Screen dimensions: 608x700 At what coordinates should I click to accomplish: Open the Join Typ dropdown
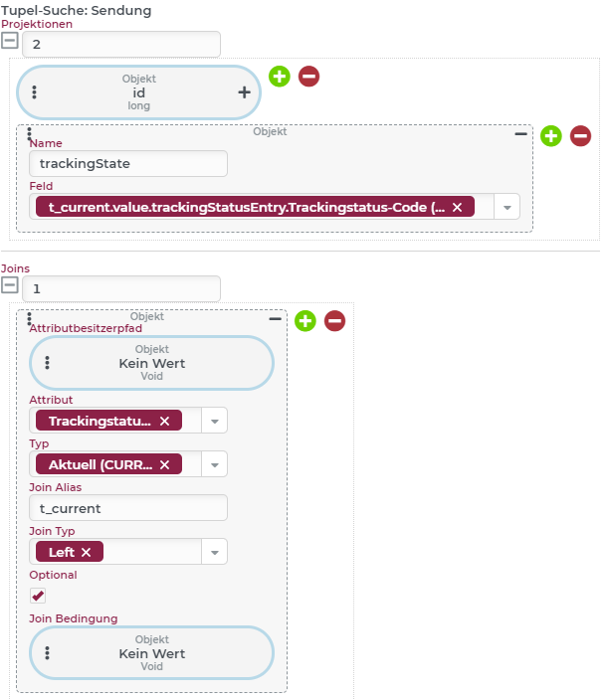(215, 552)
